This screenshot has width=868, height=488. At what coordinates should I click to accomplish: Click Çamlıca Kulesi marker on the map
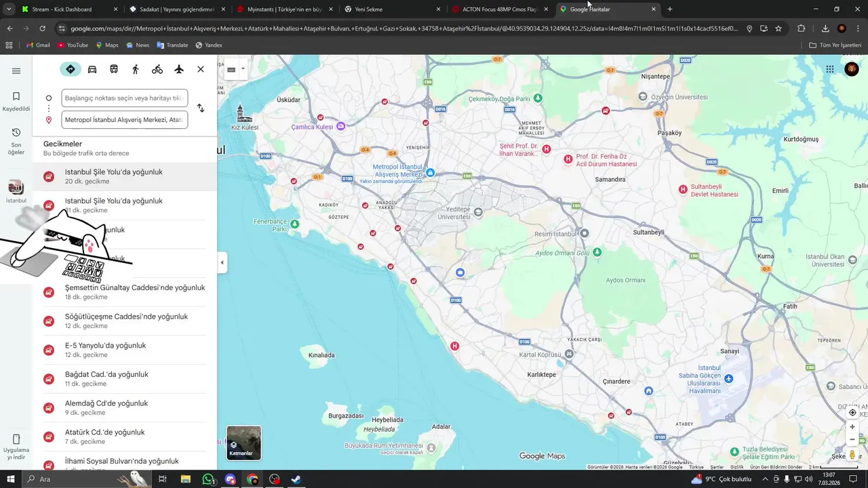341,126
